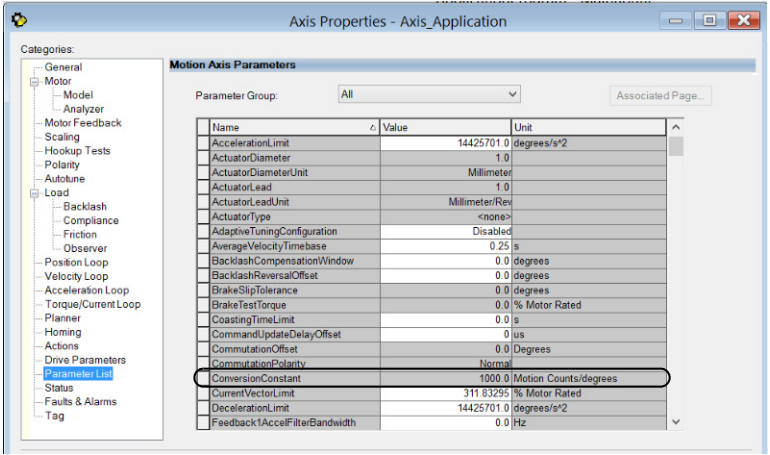Click the Value column header
770x455 pixels.
coord(444,128)
